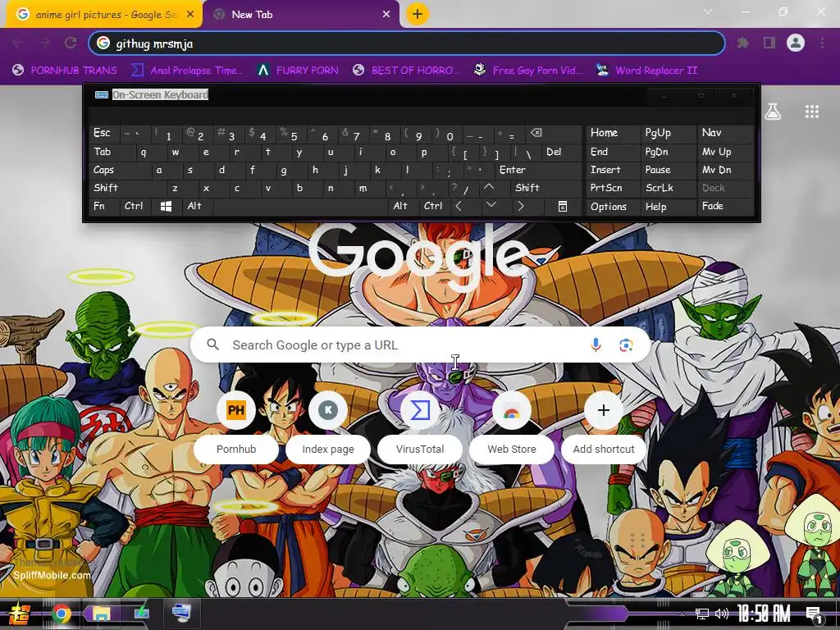Open the Chrome profile avatar
This screenshot has width=840, height=630.
point(796,43)
